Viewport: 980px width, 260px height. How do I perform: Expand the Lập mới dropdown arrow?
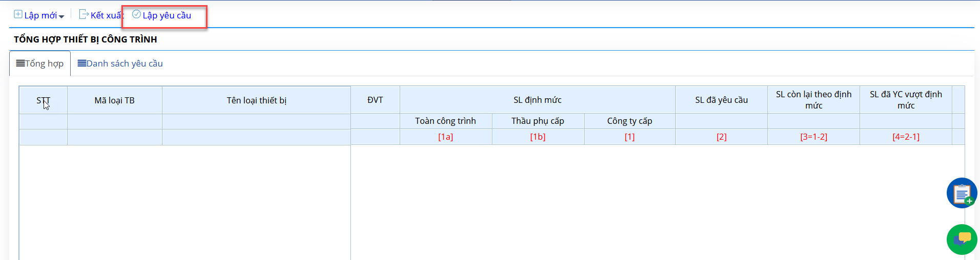(61, 16)
